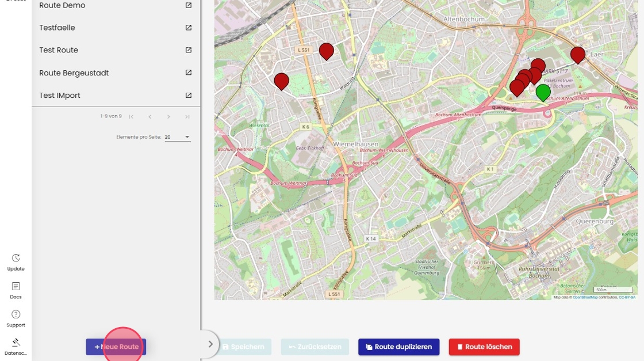Click the Datenschutz icon in the sidebar
Viewport: 644px width, 361px height.
(16, 343)
